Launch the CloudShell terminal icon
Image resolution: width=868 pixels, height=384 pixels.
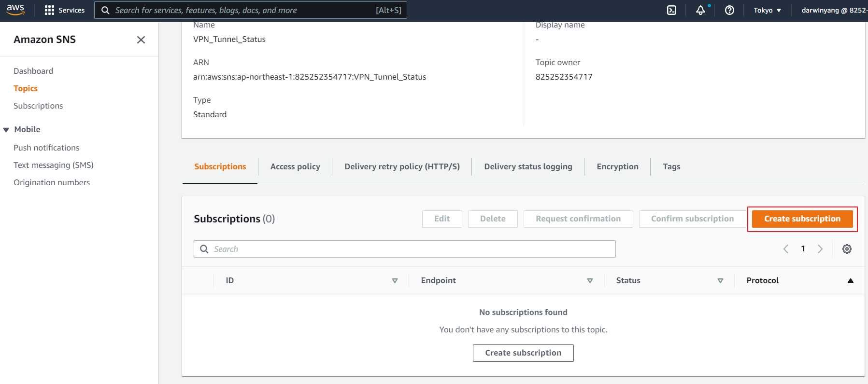pos(671,10)
